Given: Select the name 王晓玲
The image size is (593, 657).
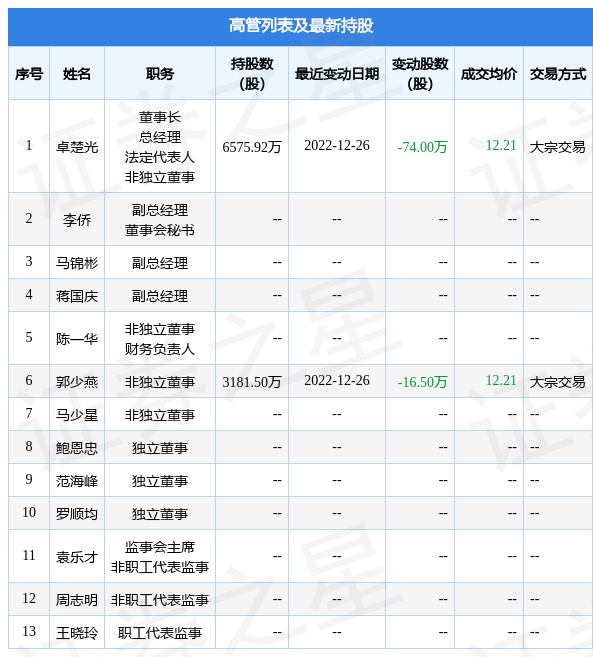Looking at the screenshot, I should point(77,632).
